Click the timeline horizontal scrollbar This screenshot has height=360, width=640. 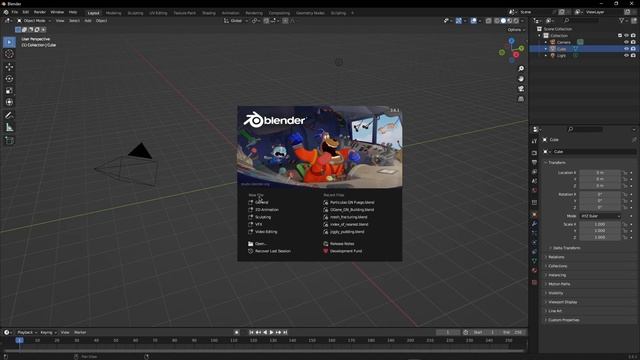264,351
